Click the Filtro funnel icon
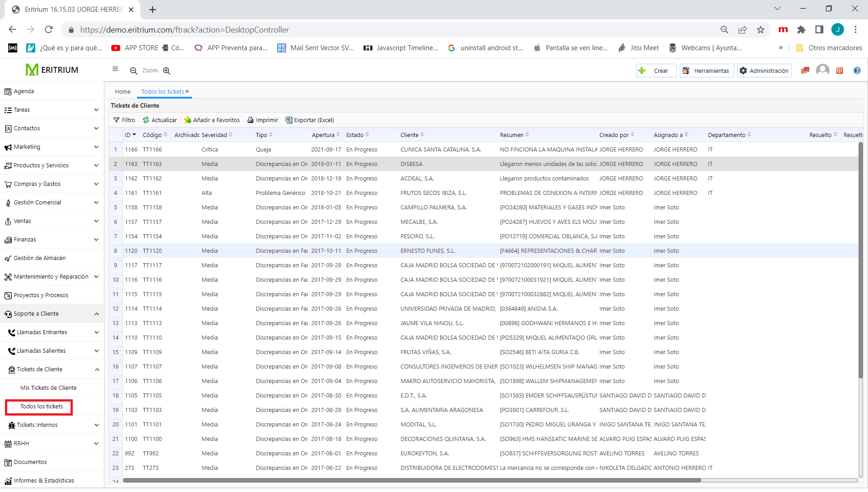This screenshot has height=492, width=868. coord(117,120)
